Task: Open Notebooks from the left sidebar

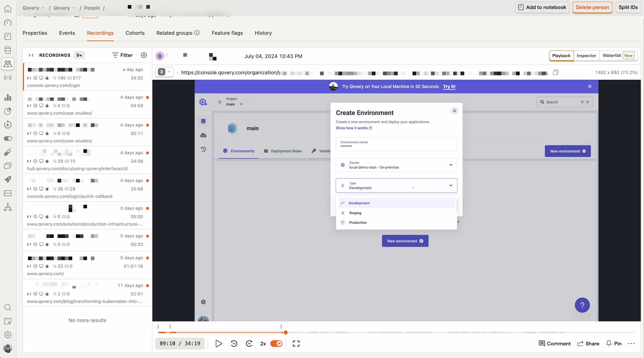Action: click(x=8, y=36)
